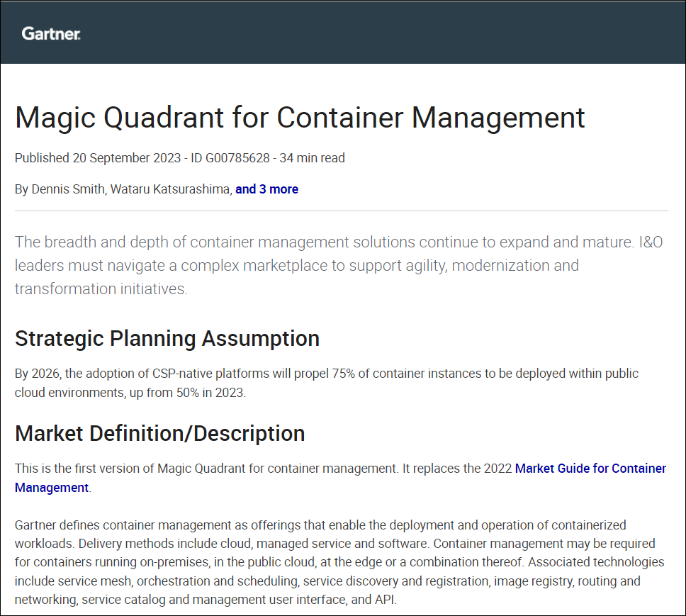This screenshot has width=686, height=616.
Task: Click the 'Strategic Planning Assumption' heading
Action: (167, 338)
